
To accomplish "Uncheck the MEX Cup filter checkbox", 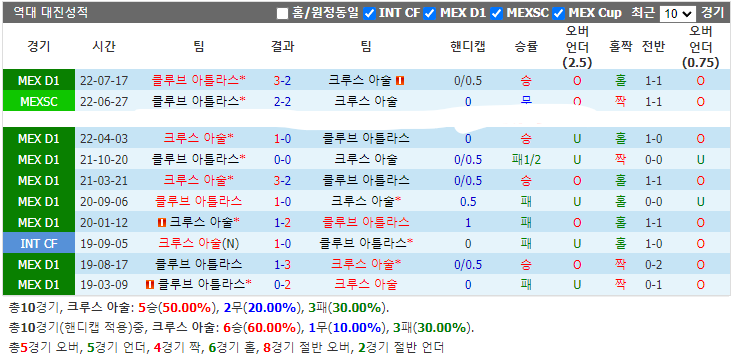I will tap(559, 14).
